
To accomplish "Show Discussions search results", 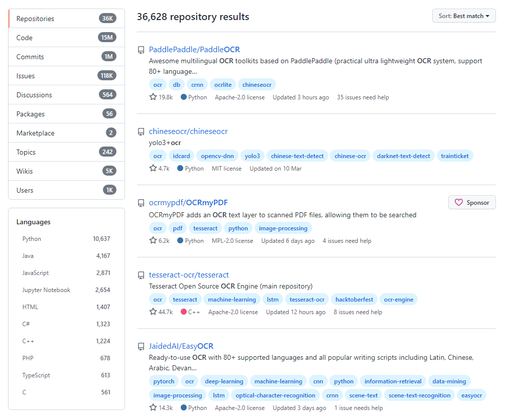I will [66, 95].
